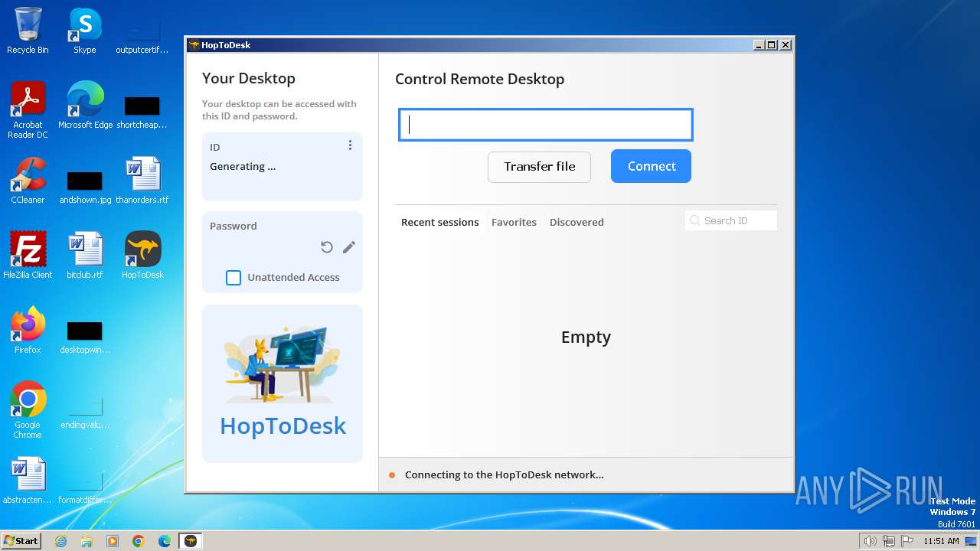Select the Recycle Bin desktop icon
The image size is (980, 551).
(28, 31)
